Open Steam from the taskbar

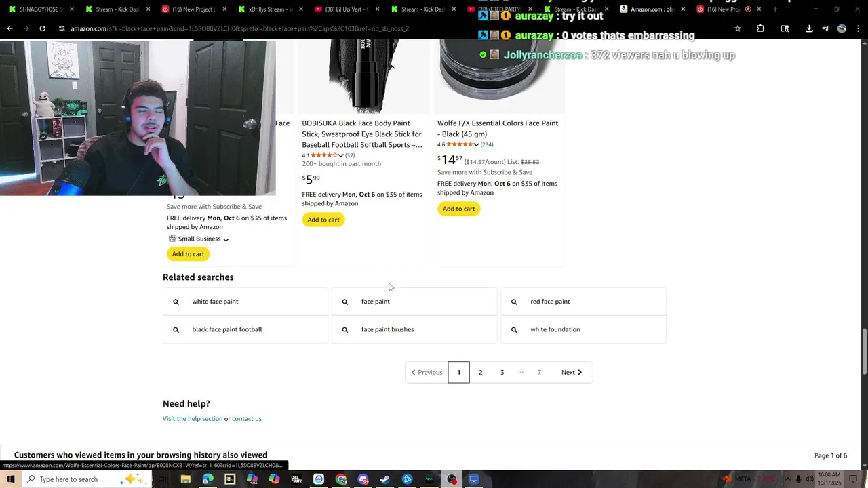tap(384, 479)
